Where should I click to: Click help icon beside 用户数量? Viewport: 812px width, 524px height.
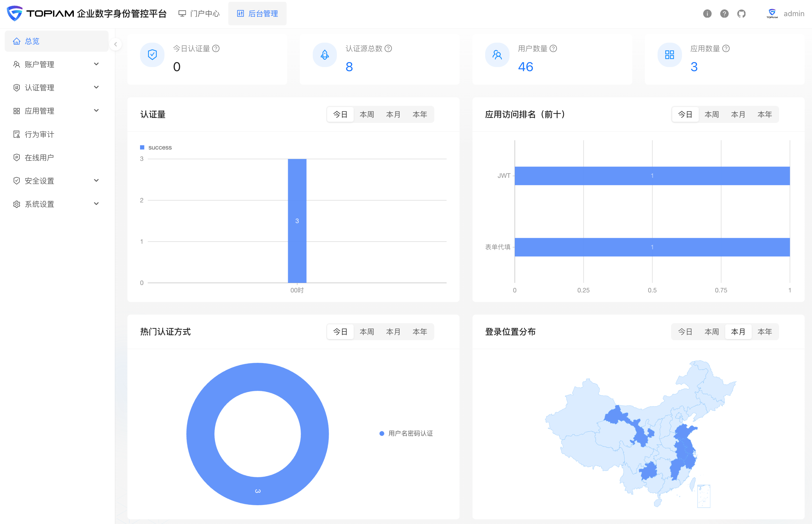click(553, 49)
